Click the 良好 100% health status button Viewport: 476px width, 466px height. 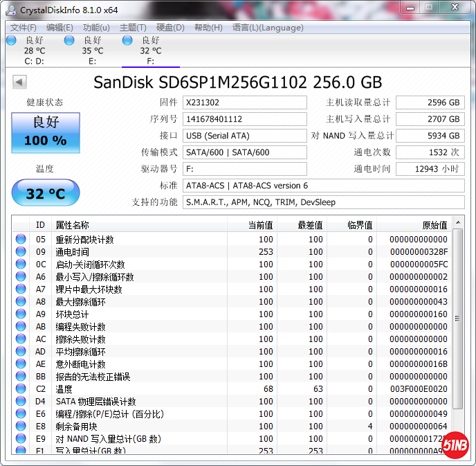(46, 132)
